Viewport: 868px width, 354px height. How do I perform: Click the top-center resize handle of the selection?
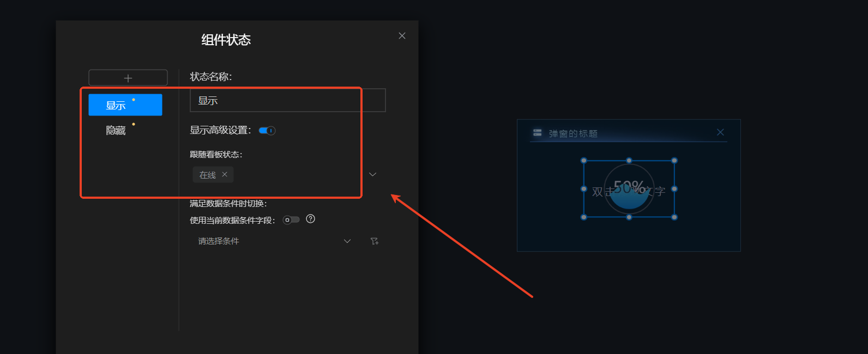tap(629, 161)
